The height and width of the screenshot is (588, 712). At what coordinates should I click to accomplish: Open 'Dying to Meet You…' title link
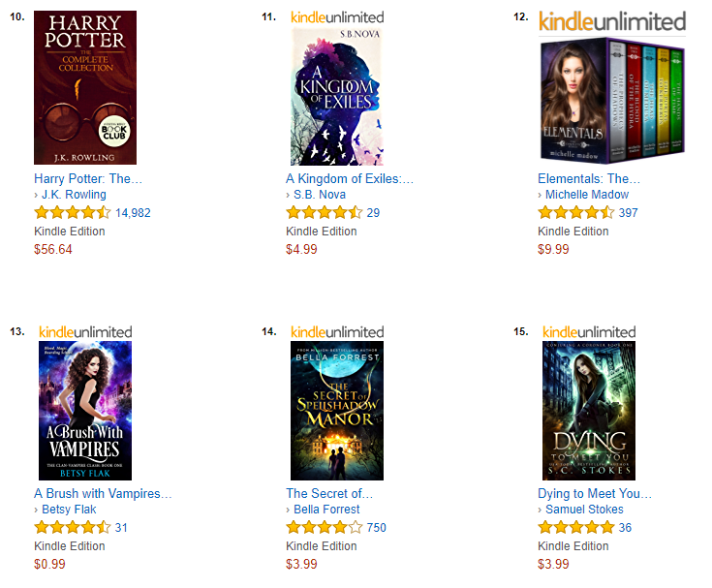595,494
